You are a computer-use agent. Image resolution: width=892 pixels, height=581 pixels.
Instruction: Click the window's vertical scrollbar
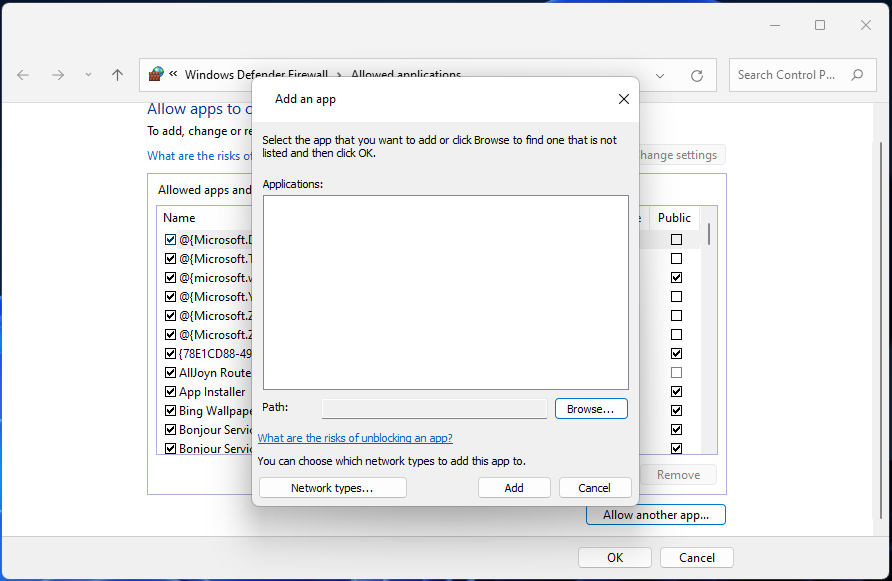[x=880, y=330]
